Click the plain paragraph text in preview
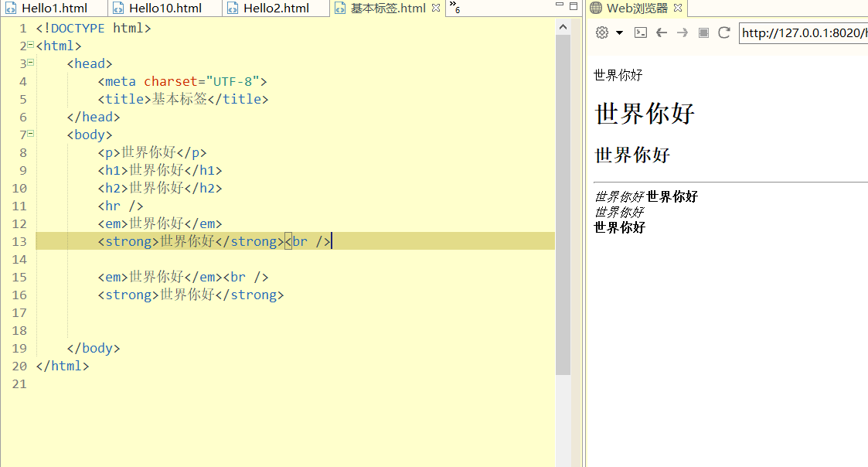868x467 pixels. coord(618,75)
